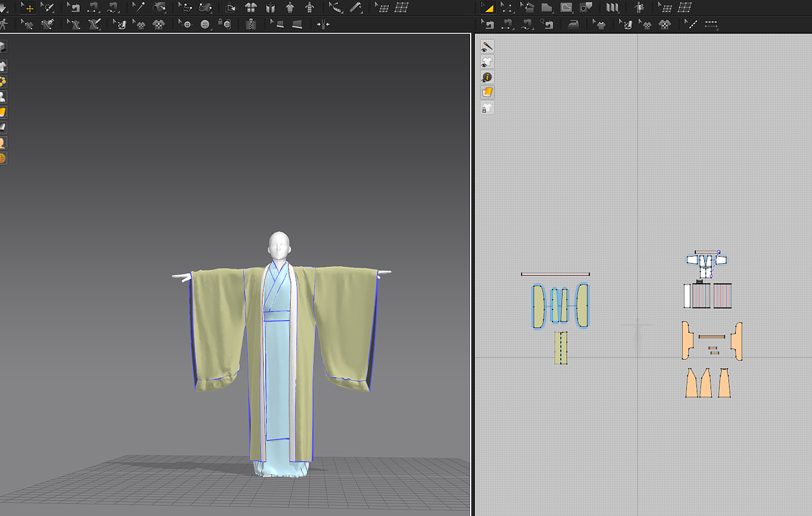812x516 pixels.
Task: Activate sewing machine with arrow in 2D toolbar
Action: pos(487,24)
